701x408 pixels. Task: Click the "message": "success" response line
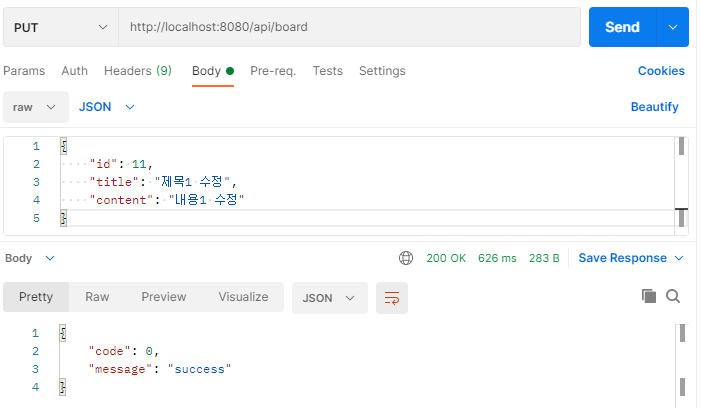160,369
